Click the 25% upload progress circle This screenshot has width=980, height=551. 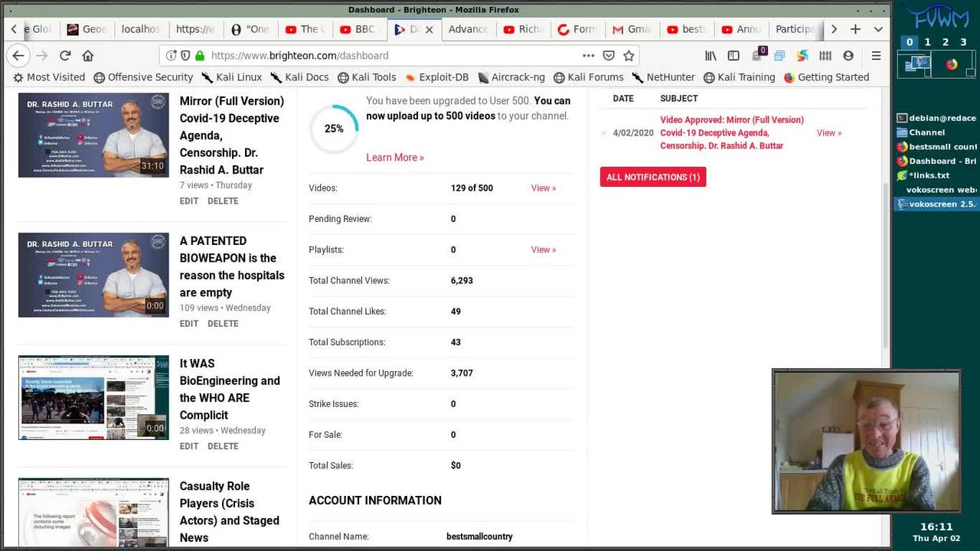coord(334,129)
